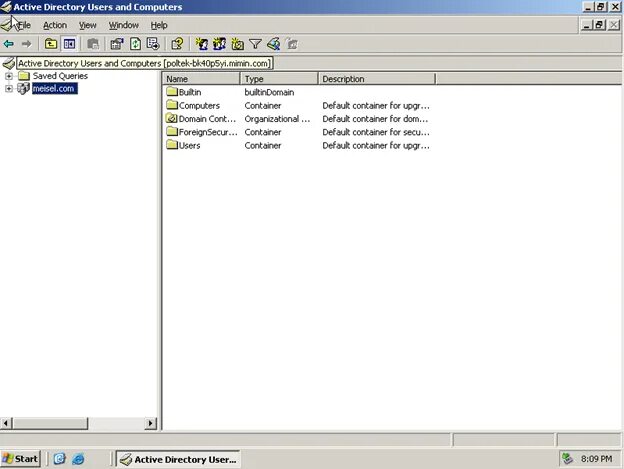The width and height of the screenshot is (624, 469).
Task: Click the meisel.com domain icon
Action: (x=23, y=88)
